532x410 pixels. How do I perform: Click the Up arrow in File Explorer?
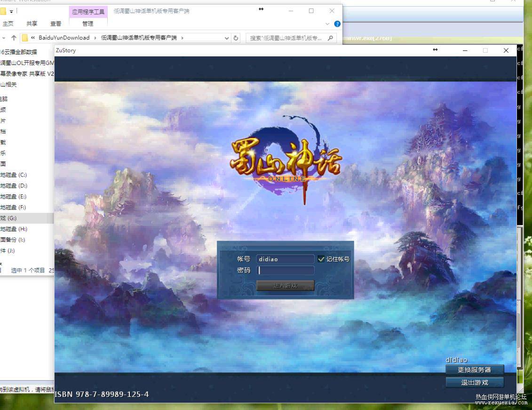pyautogui.click(x=14, y=38)
